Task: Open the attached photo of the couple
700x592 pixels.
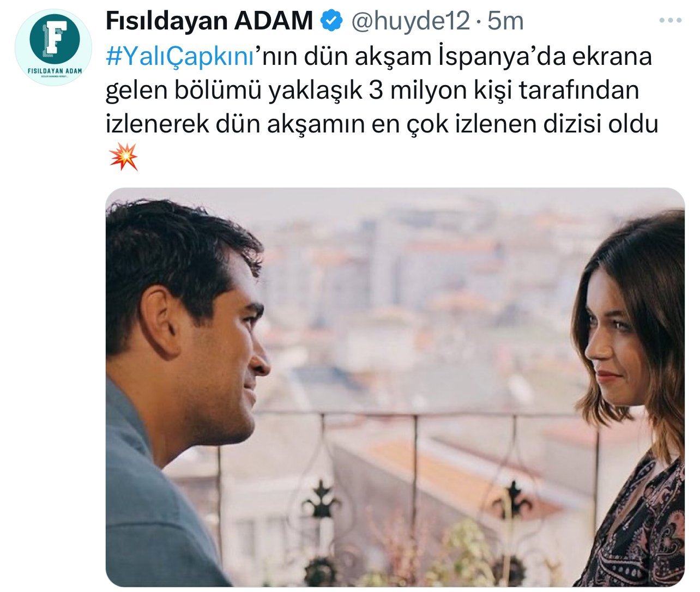Action: [x=395, y=387]
